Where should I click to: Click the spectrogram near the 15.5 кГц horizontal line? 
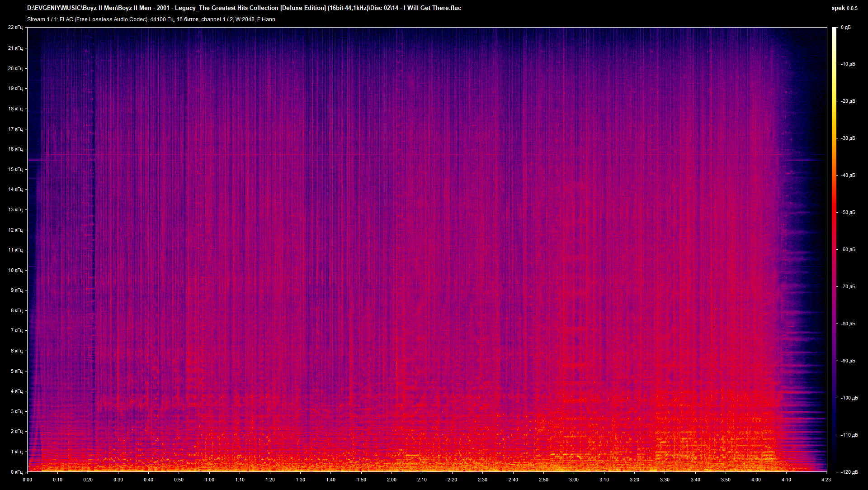click(407, 159)
